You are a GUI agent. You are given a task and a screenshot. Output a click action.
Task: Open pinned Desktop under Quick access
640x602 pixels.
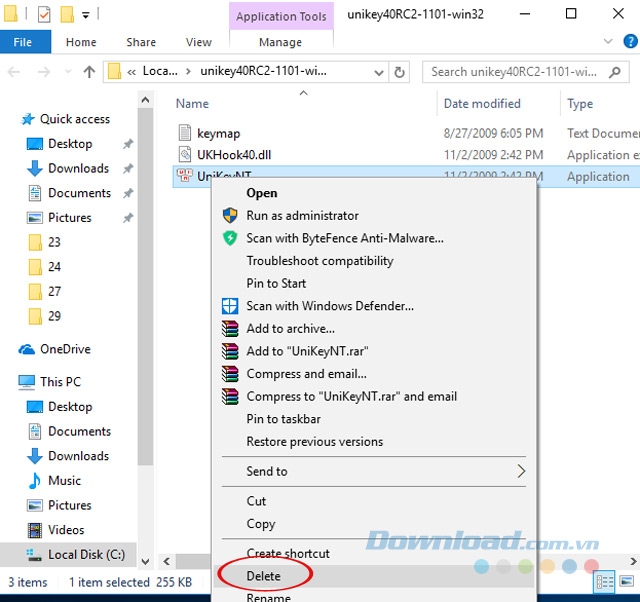tap(70, 144)
